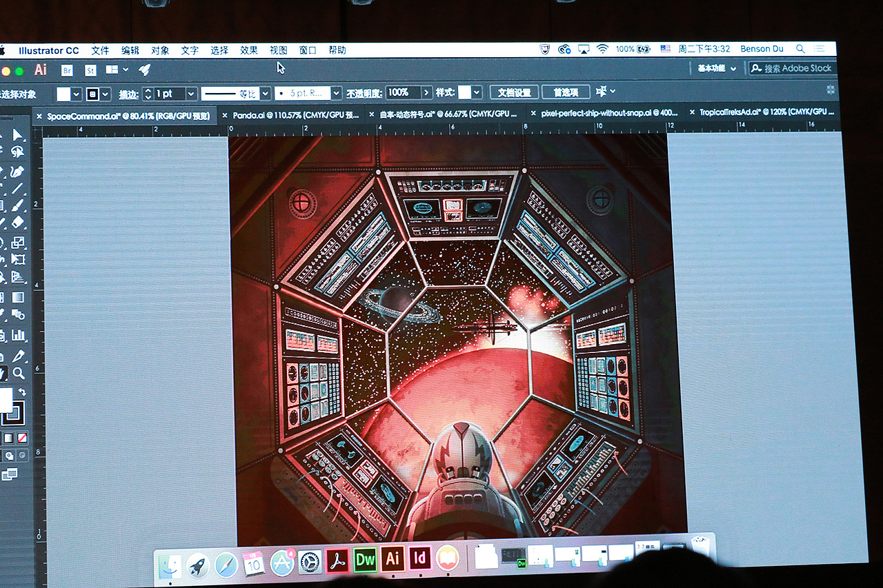This screenshot has height=588, width=883.
Task: Toggle Draw Inside mode
Action: (x=22, y=455)
